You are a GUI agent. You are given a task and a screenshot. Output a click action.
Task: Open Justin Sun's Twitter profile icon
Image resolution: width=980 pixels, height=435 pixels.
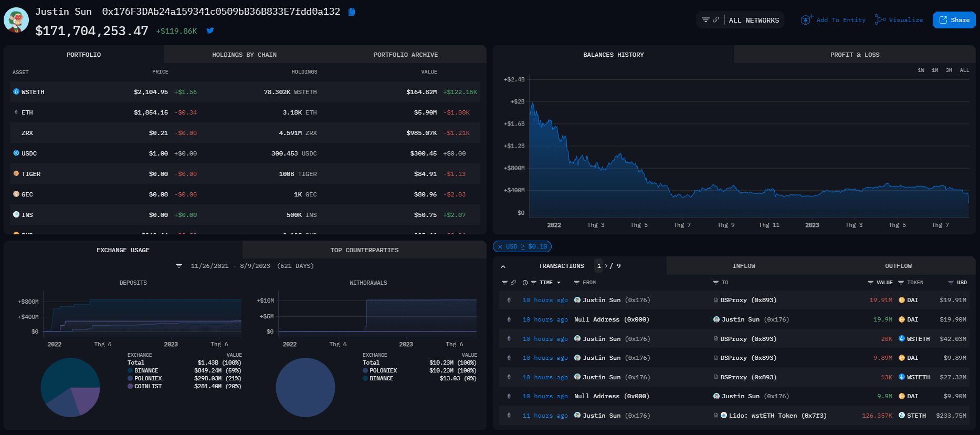pos(210,30)
